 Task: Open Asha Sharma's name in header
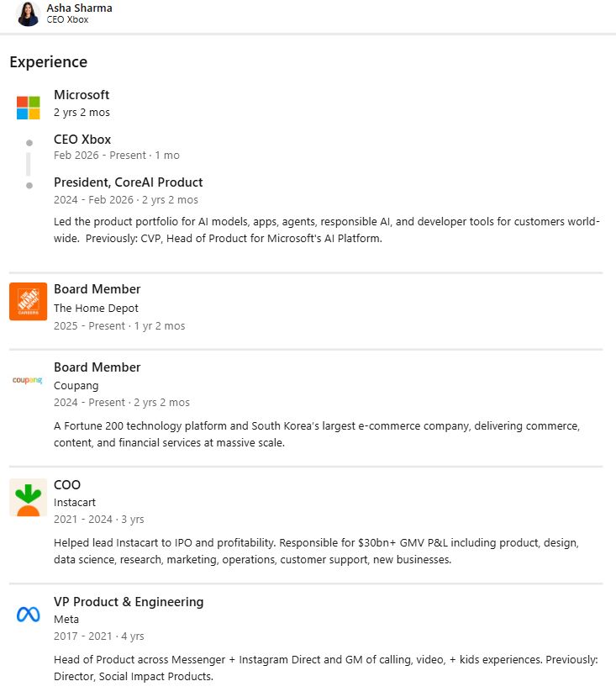(x=79, y=8)
